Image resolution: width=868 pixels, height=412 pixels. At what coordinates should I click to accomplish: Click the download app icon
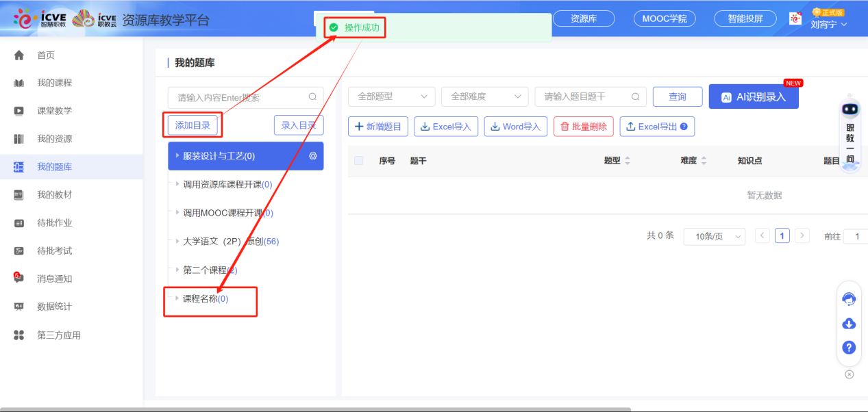coord(849,324)
